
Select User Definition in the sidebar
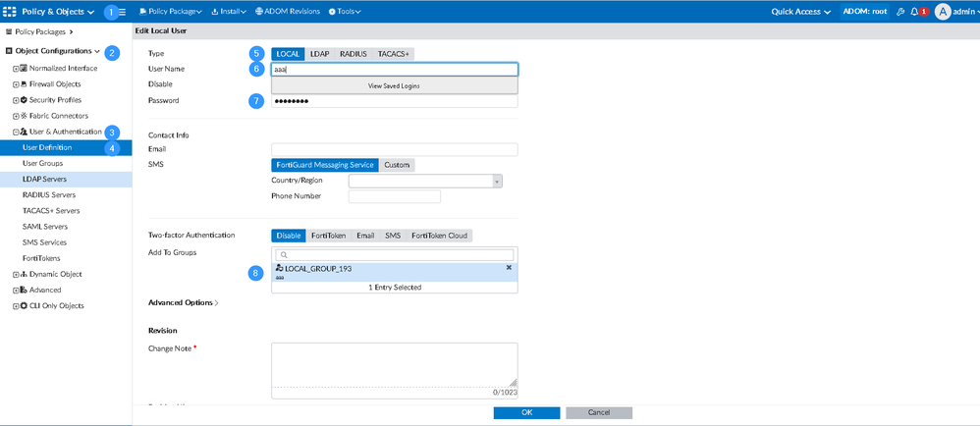pos(66,147)
